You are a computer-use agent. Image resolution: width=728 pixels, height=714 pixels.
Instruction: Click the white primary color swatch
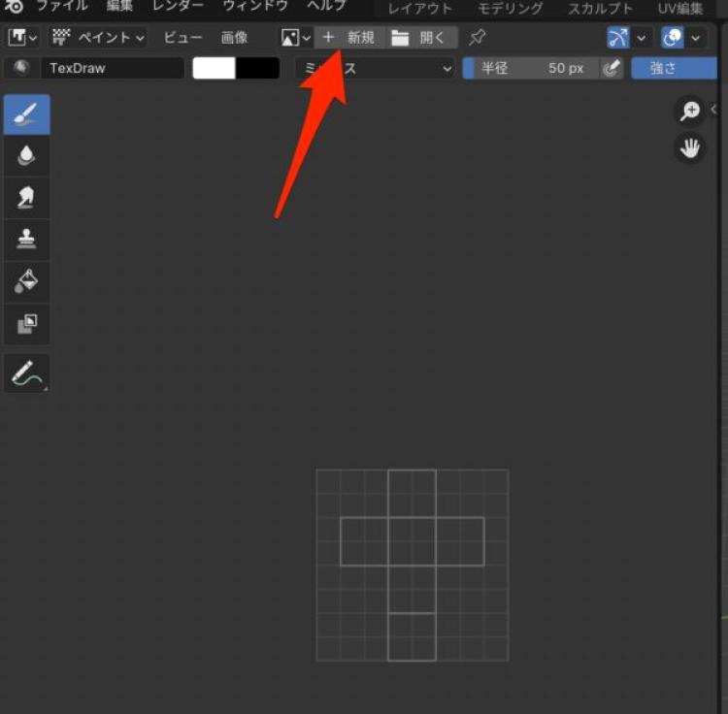pyautogui.click(x=214, y=69)
